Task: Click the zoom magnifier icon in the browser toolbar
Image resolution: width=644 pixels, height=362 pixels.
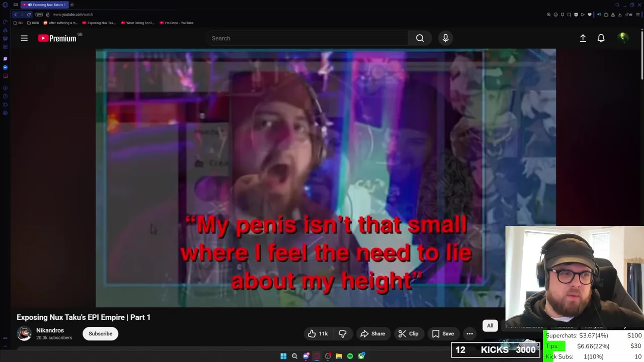Action: coord(549,15)
